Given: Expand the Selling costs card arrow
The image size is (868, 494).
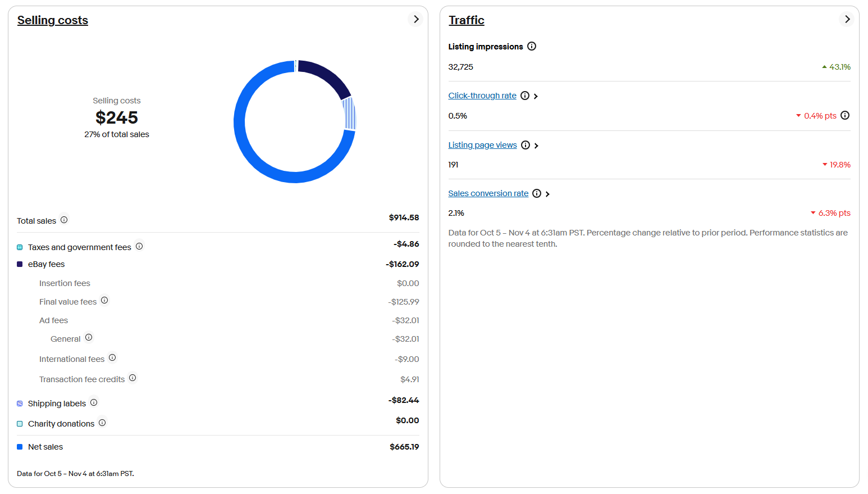Looking at the screenshot, I should click(x=415, y=19).
